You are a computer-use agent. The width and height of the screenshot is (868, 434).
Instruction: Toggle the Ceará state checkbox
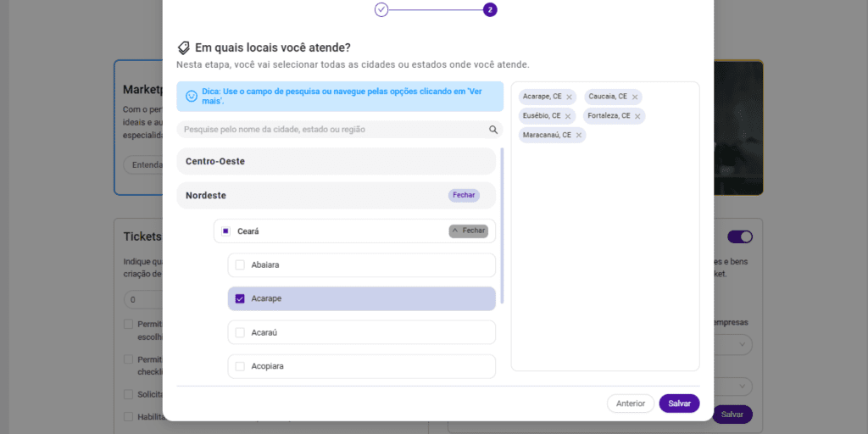225,231
